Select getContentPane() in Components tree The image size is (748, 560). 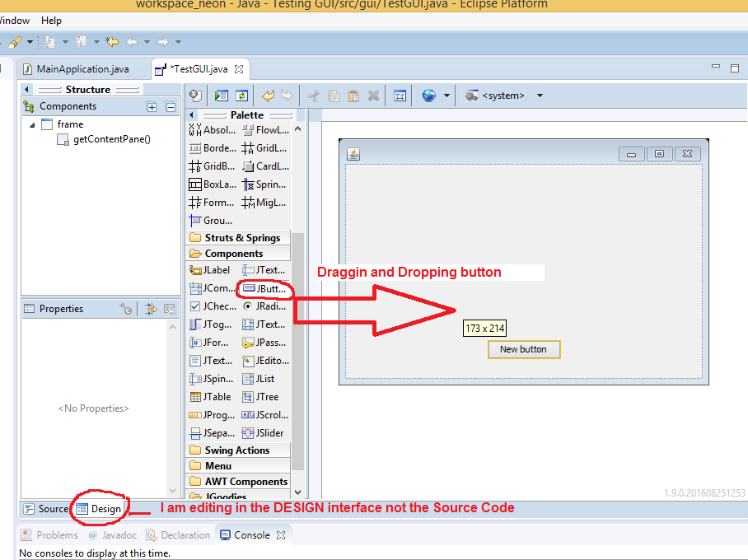coord(111,139)
